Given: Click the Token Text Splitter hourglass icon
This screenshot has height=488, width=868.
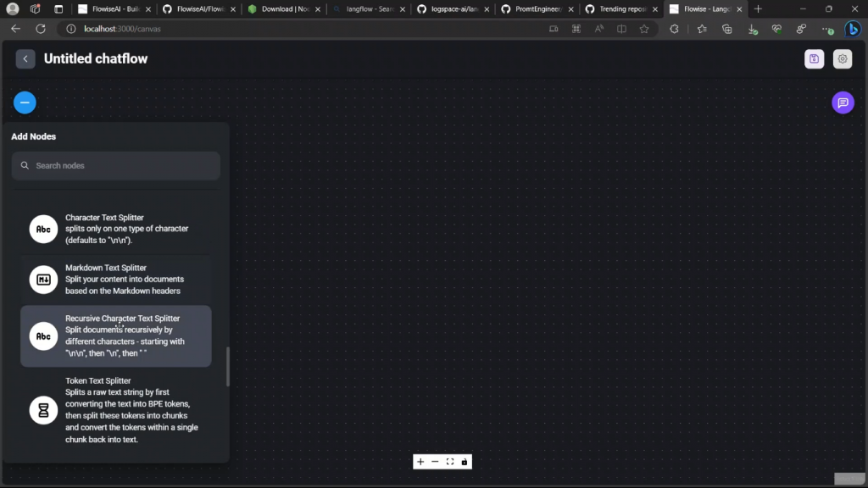Looking at the screenshot, I should (x=43, y=410).
